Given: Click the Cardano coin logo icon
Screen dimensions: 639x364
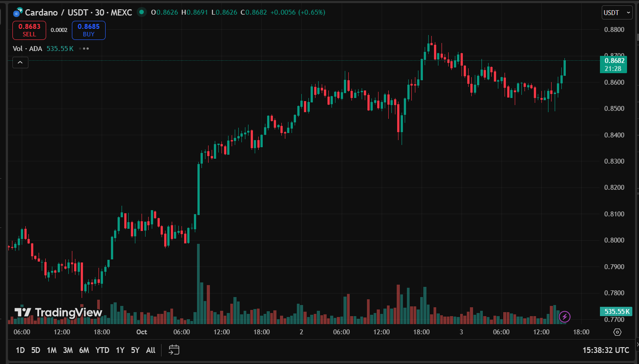Looking at the screenshot, I should (18, 12).
